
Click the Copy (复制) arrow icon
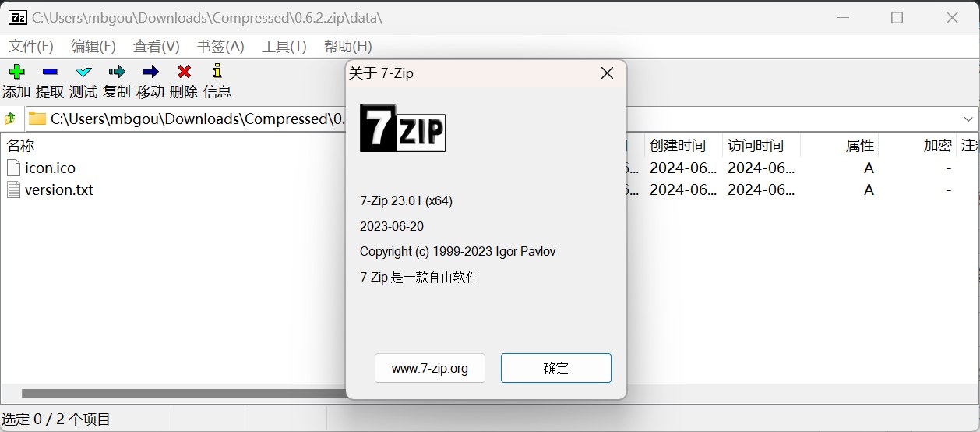tap(117, 72)
